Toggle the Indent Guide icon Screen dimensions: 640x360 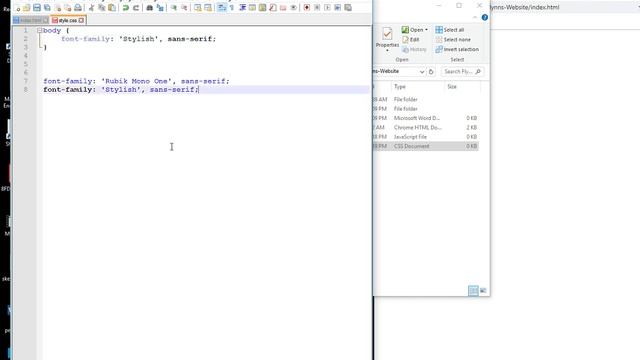pos(242,8)
